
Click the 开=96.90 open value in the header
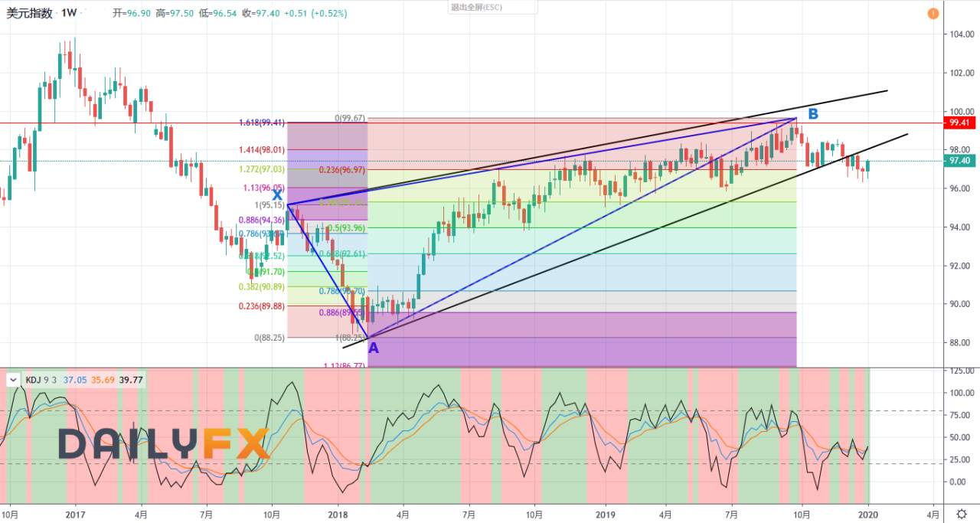[x=131, y=13]
